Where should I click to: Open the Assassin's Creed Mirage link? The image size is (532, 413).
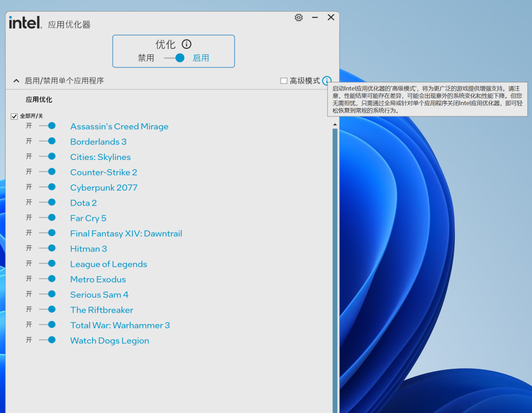(x=119, y=126)
